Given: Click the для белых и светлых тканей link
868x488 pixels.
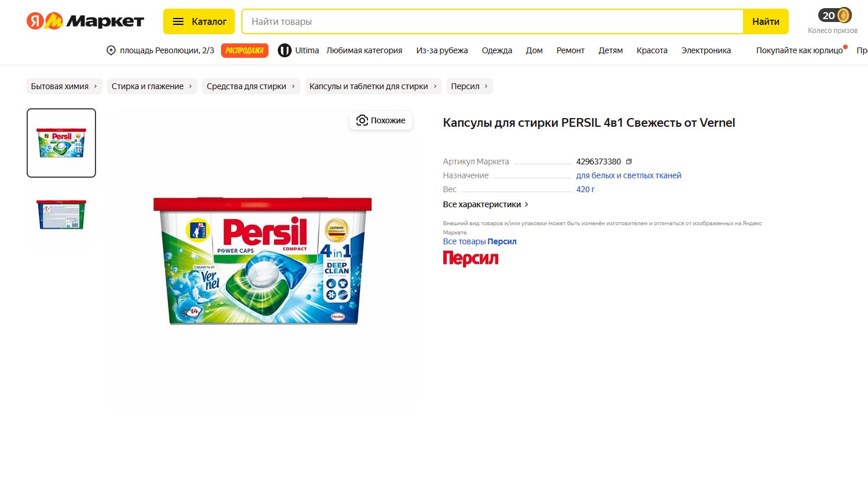Looking at the screenshot, I should 628,175.
